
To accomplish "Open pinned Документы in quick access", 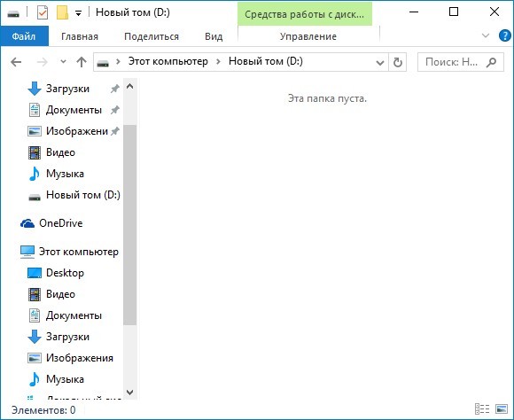I will (74, 110).
